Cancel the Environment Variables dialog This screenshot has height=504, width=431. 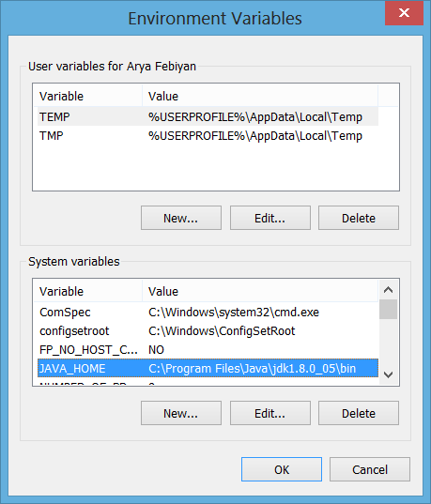point(370,469)
